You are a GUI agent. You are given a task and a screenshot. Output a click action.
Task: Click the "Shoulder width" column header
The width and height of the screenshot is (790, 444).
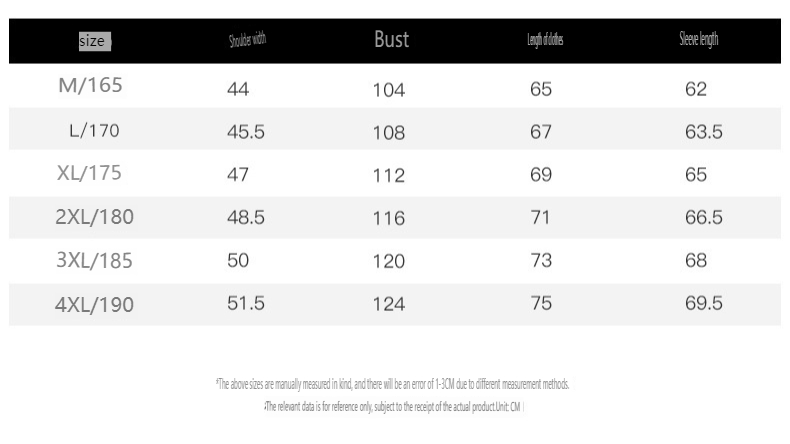[247, 41]
